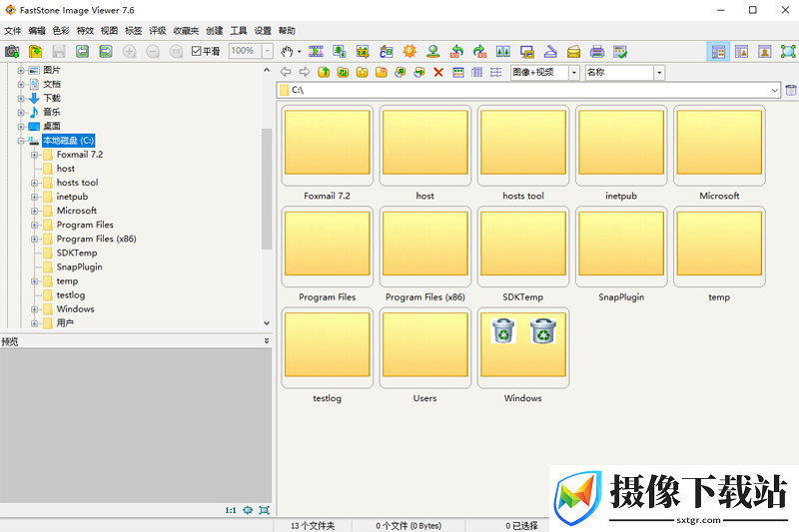Go up one folder level icon
Image resolution: width=799 pixels, height=532 pixels.
tap(324, 72)
